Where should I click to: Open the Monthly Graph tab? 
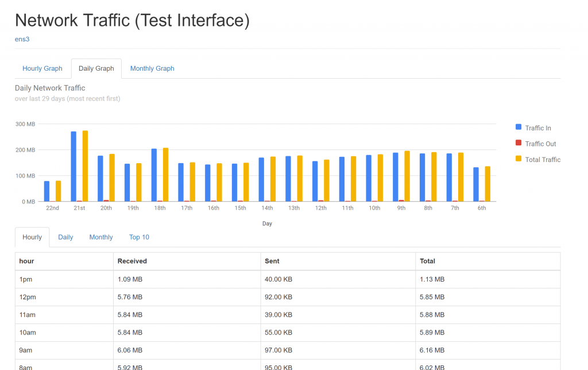tap(152, 68)
